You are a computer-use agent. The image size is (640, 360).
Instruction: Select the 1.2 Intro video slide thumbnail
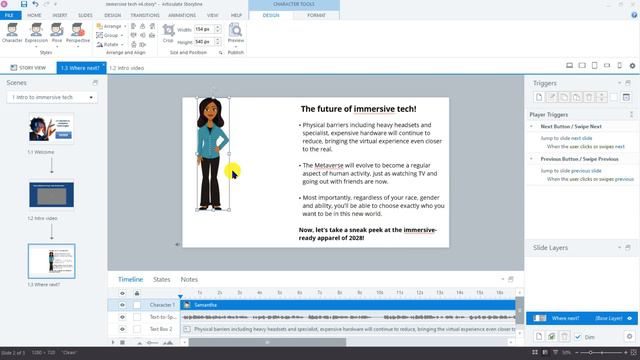tap(51, 195)
